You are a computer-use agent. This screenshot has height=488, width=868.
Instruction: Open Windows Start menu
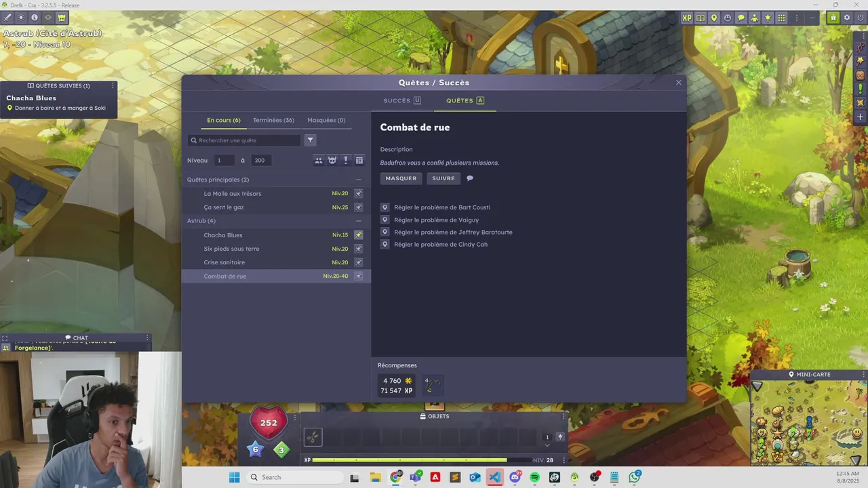tap(234, 477)
